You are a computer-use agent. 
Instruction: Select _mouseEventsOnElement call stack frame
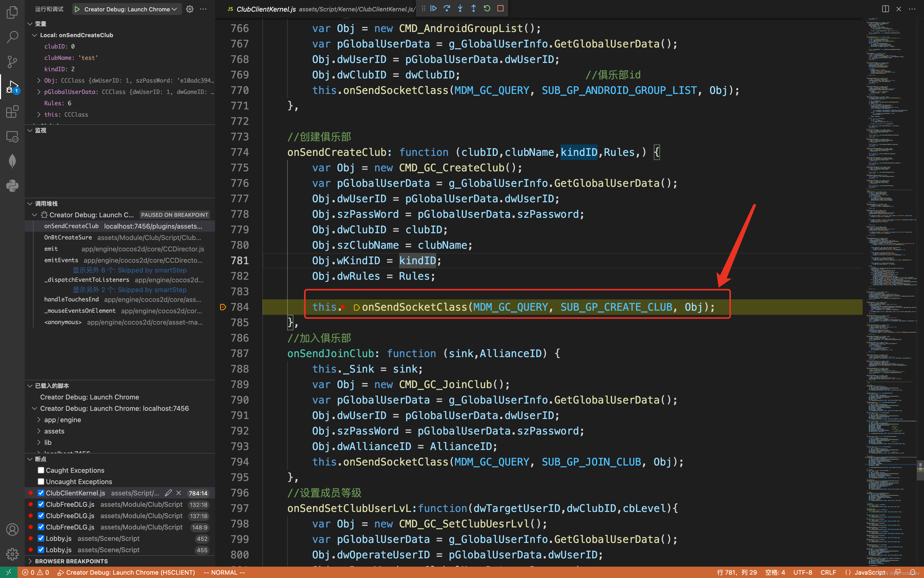point(120,311)
